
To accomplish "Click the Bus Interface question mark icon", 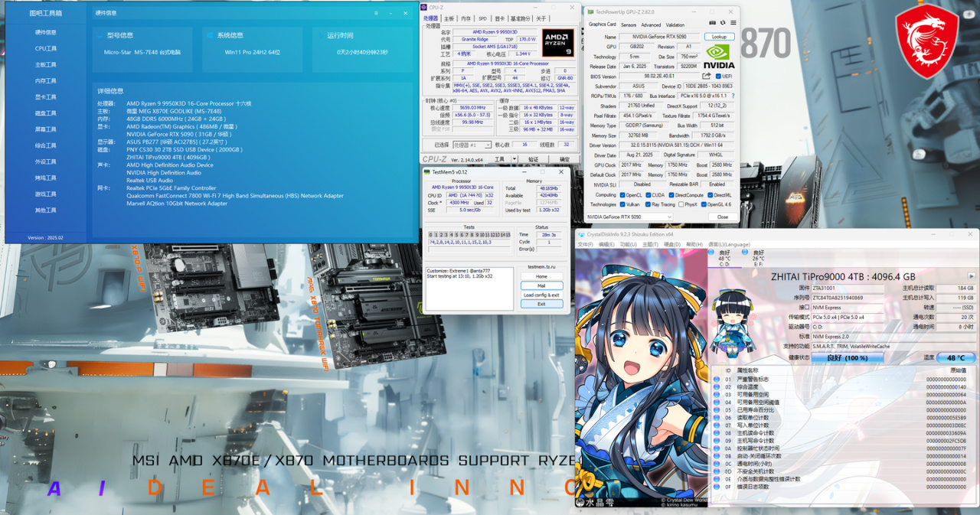I will (x=733, y=96).
